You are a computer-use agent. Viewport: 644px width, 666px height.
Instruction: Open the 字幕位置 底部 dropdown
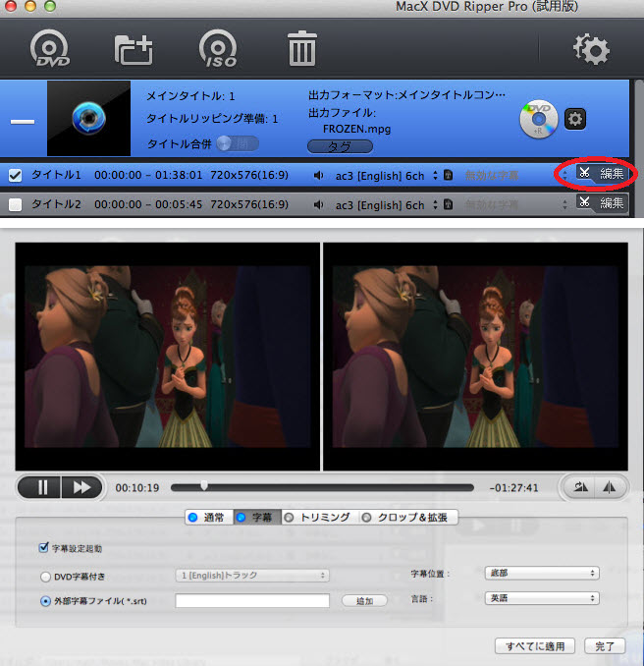point(542,573)
